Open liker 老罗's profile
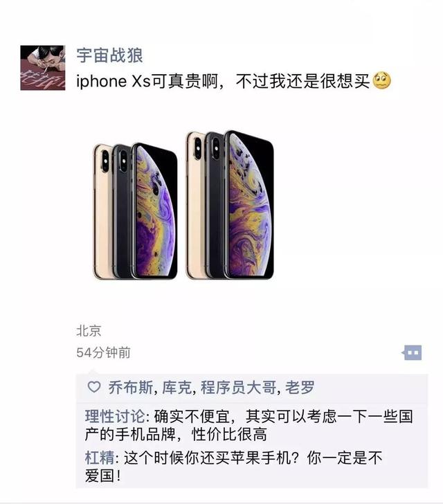 coord(300,387)
